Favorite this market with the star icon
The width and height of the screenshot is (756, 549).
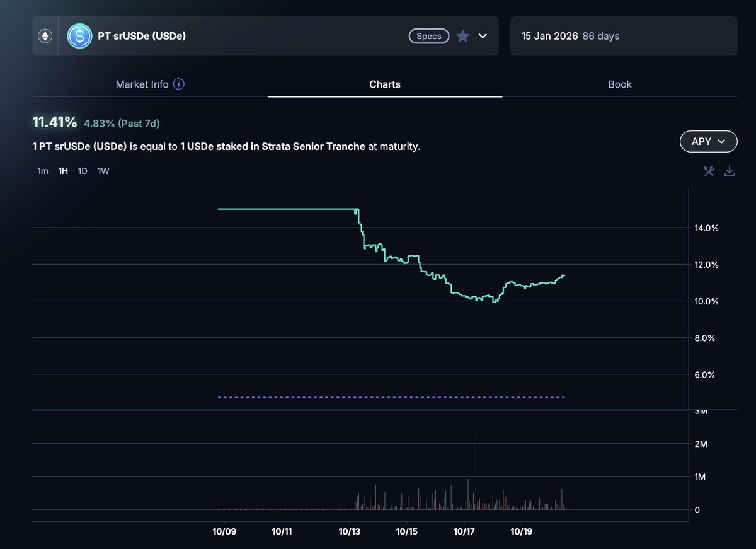pos(463,36)
